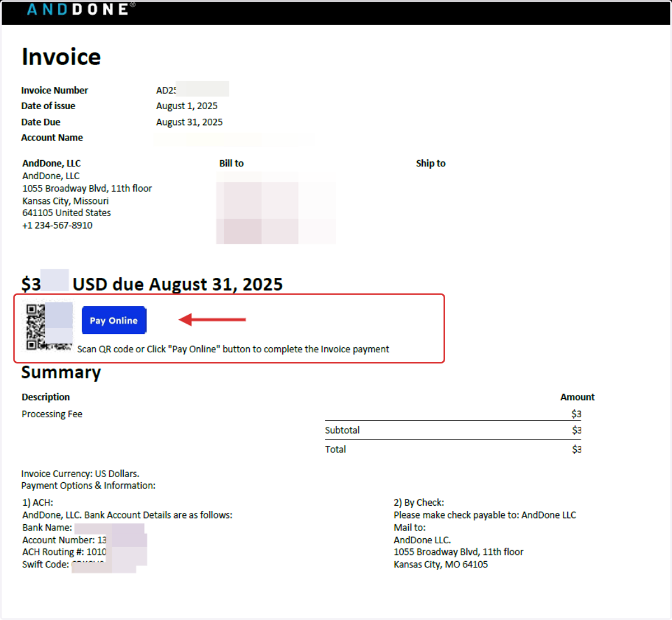Click the 'Account Number:' line
672x620 pixels.
tap(64, 540)
